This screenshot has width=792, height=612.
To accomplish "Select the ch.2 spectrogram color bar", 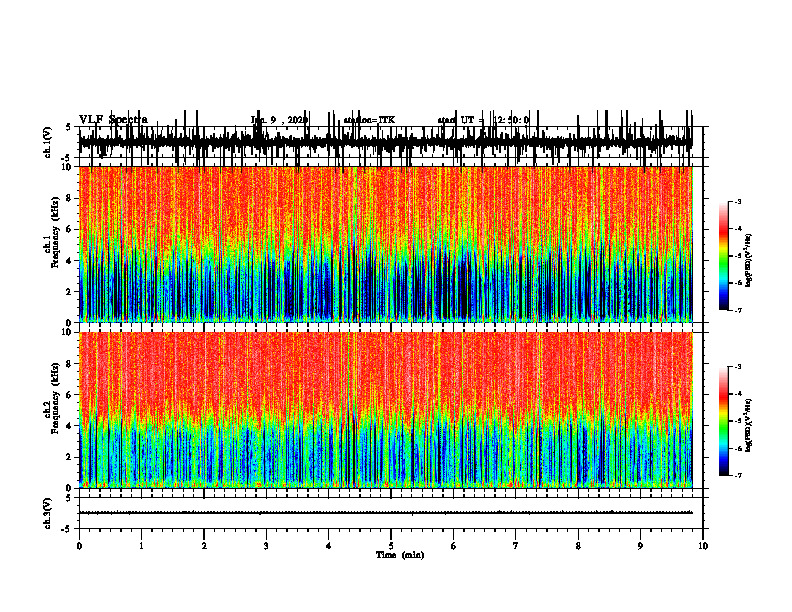I will click(x=723, y=421).
